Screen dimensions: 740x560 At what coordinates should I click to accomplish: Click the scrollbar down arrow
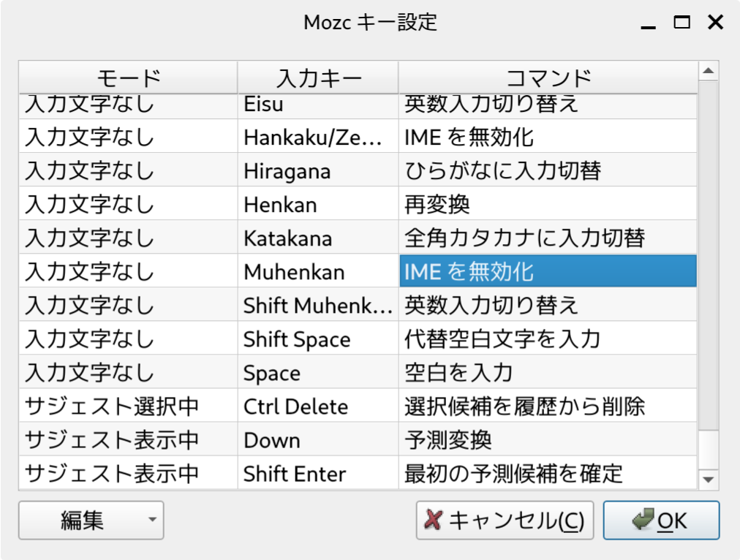click(707, 479)
